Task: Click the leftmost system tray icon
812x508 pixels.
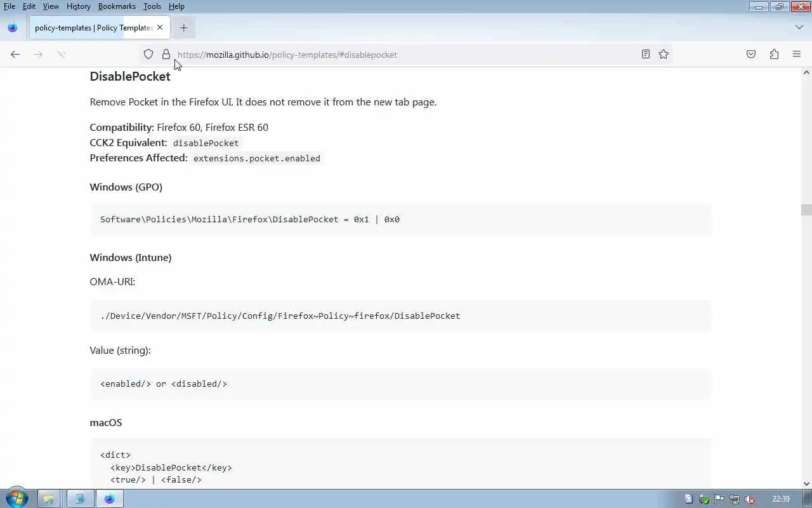Action: point(689,499)
